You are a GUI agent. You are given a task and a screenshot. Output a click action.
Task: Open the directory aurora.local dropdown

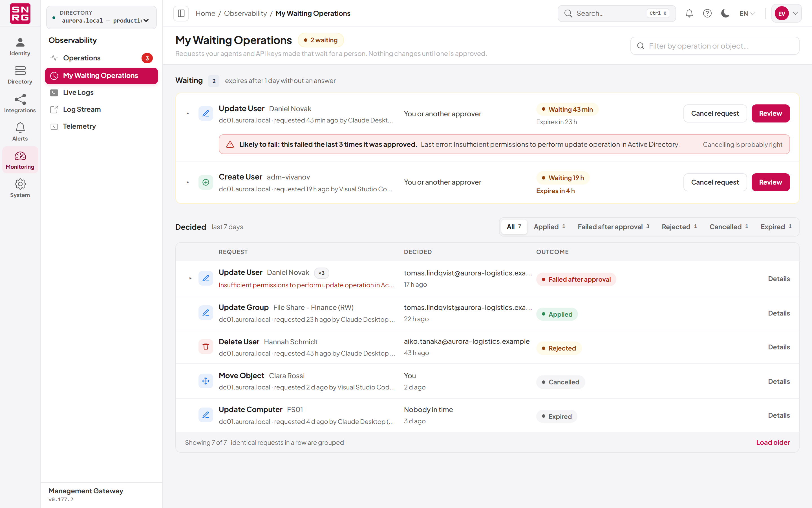pos(101,17)
